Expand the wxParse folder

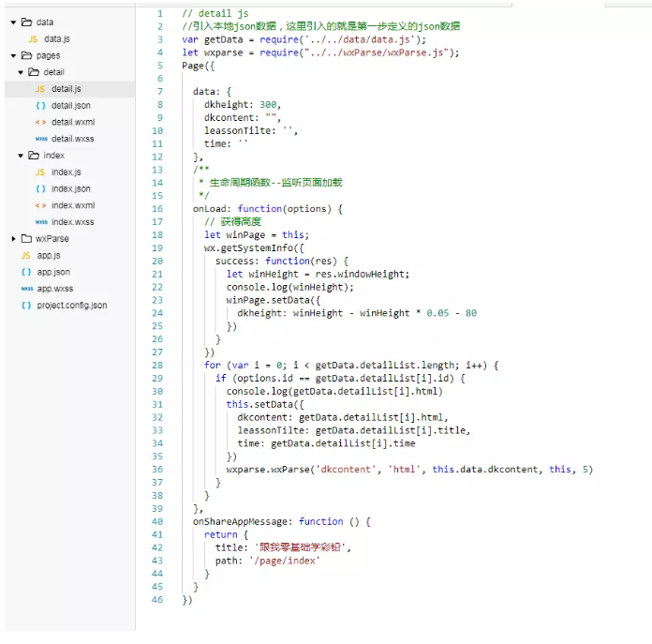(x=13, y=239)
